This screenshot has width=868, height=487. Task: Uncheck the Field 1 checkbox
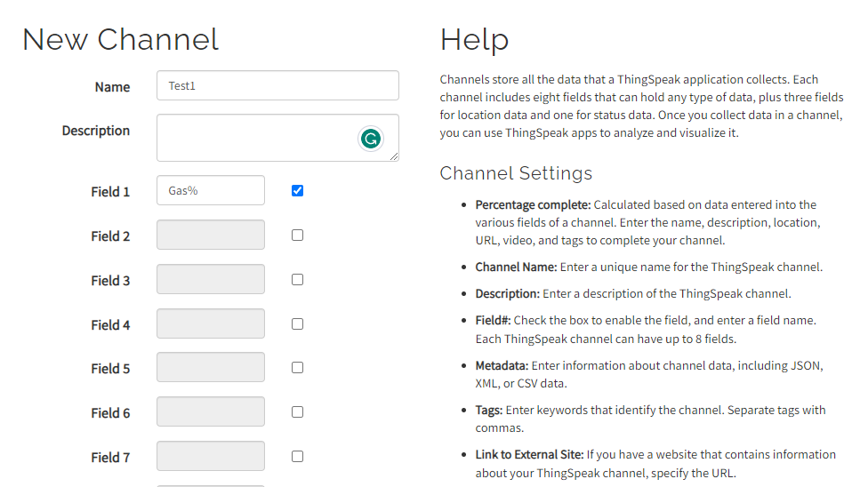tap(297, 190)
